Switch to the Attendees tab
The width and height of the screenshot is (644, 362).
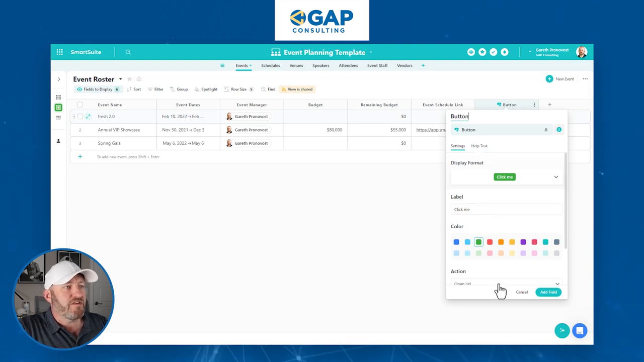pos(348,65)
